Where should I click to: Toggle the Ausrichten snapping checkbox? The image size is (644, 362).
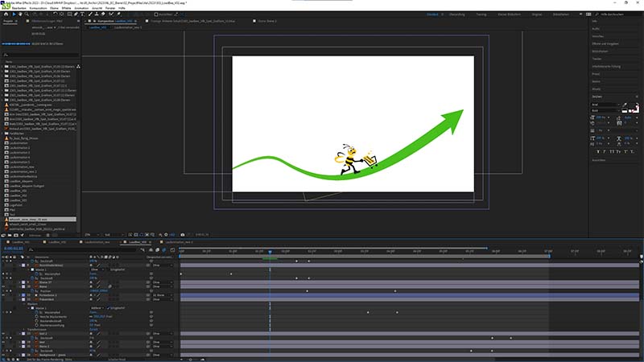(156, 14)
